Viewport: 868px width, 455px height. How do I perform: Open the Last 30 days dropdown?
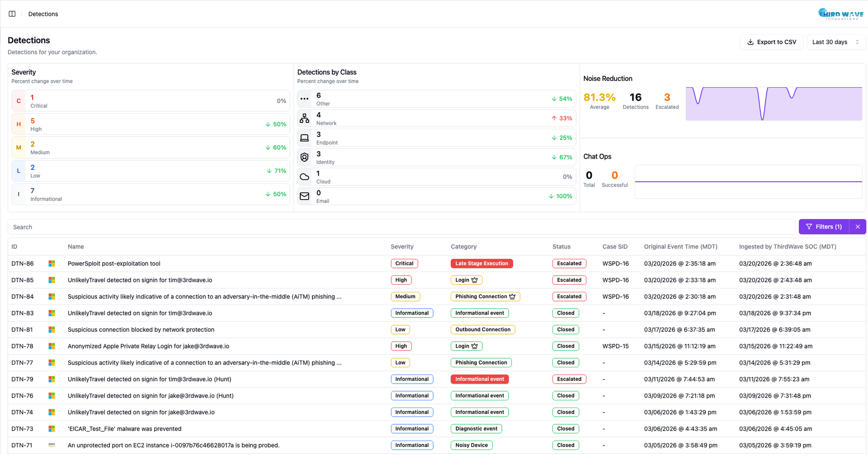point(835,42)
